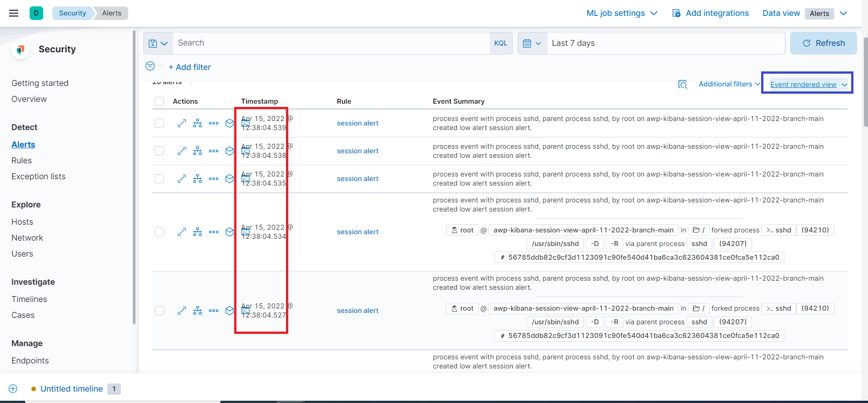Screen dimensions: 868x403
Task: Analyze event for alert at 12:38:04.539
Action: click(x=197, y=123)
